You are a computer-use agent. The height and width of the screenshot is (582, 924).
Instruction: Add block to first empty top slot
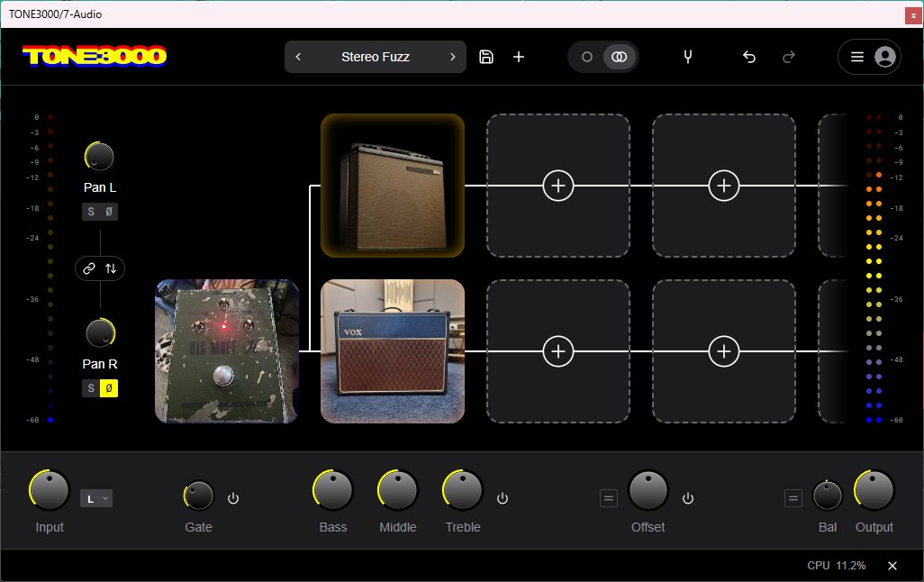click(558, 186)
